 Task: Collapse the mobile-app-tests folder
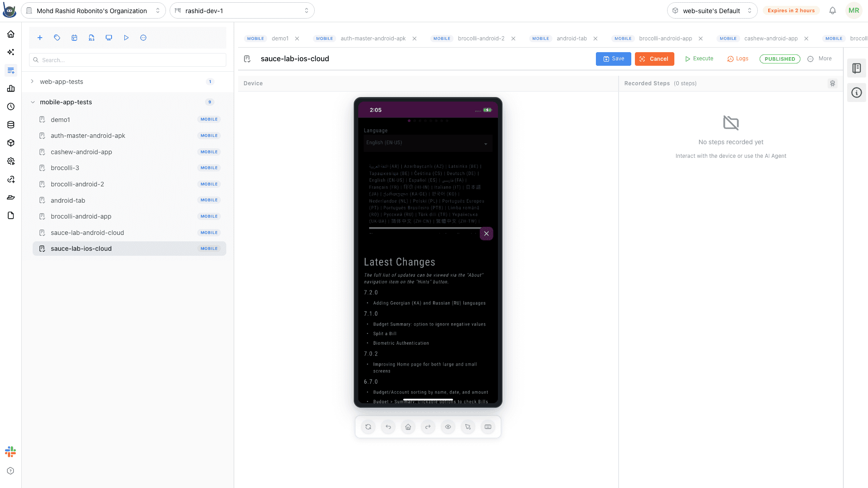(x=32, y=102)
